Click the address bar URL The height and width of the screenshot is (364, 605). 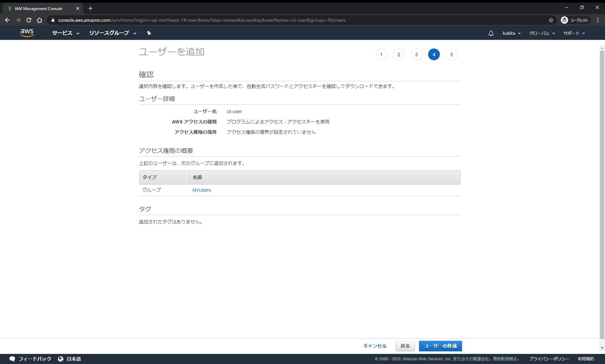click(x=202, y=20)
